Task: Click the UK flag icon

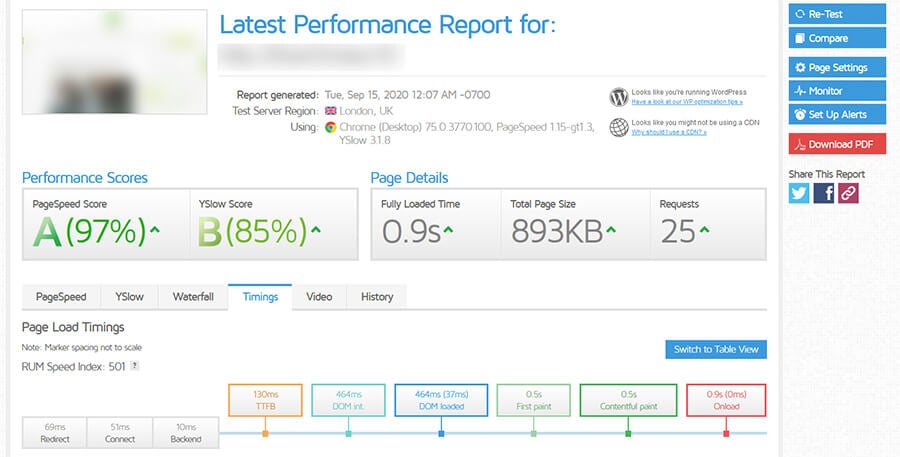Action: click(x=331, y=111)
